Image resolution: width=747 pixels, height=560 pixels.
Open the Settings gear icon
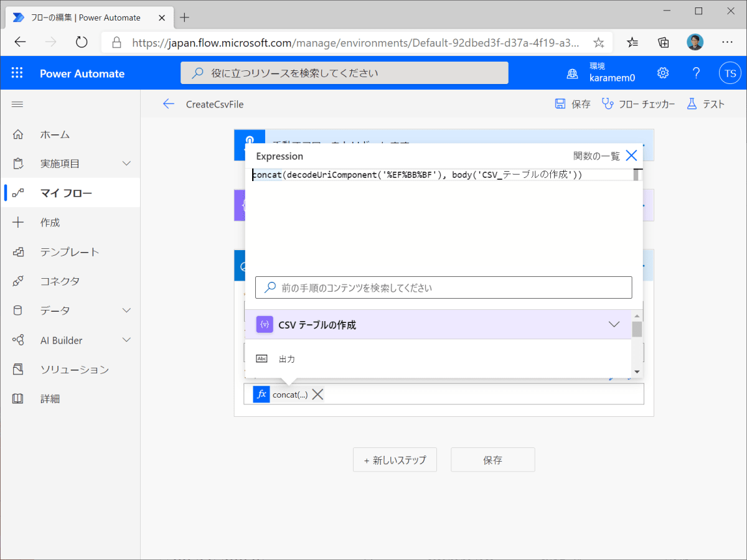[663, 73]
